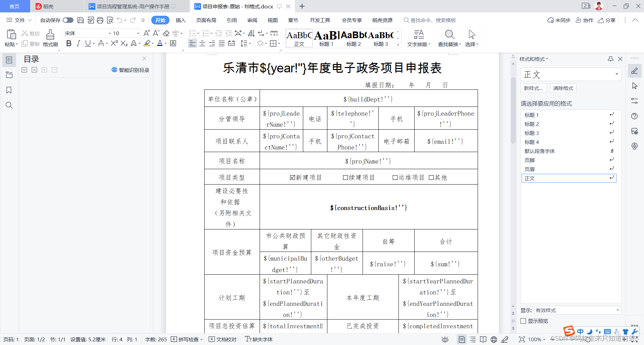Select 标题 3 in the Styles panel list

point(569,133)
